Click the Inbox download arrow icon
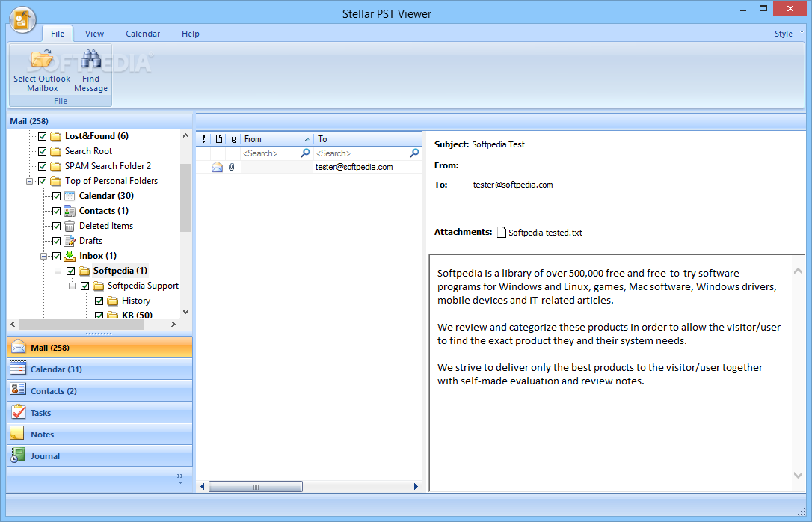The image size is (812, 522). point(70,256)
